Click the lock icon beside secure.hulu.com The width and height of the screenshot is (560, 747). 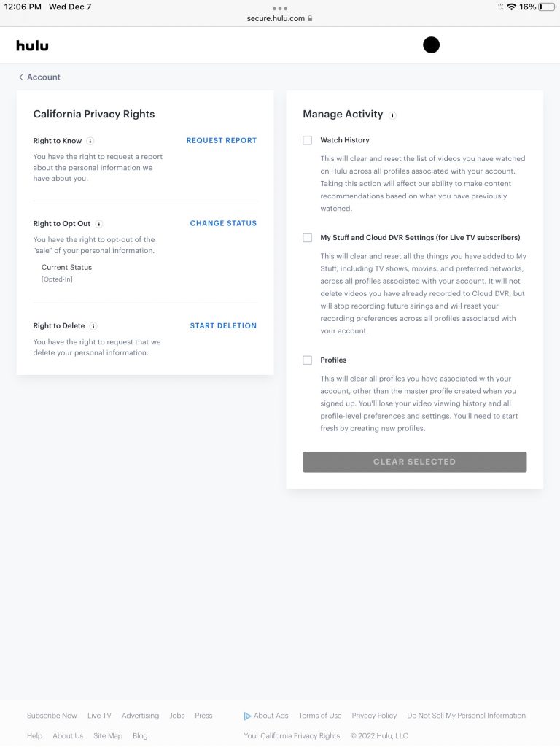click(310, 18)
